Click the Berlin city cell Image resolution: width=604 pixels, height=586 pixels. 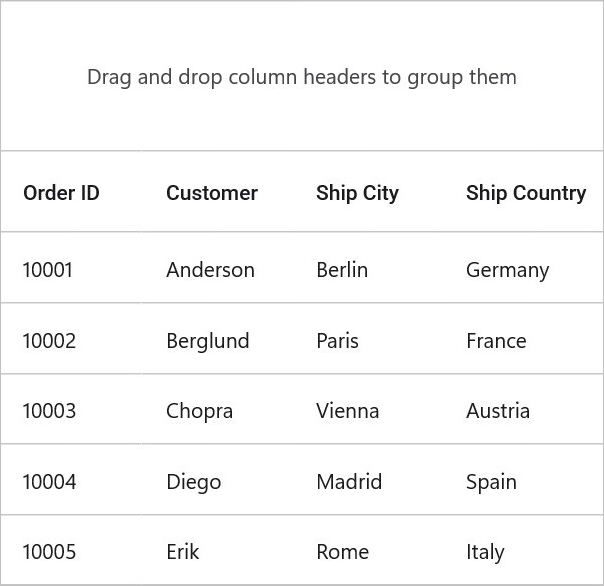(342, 270)
